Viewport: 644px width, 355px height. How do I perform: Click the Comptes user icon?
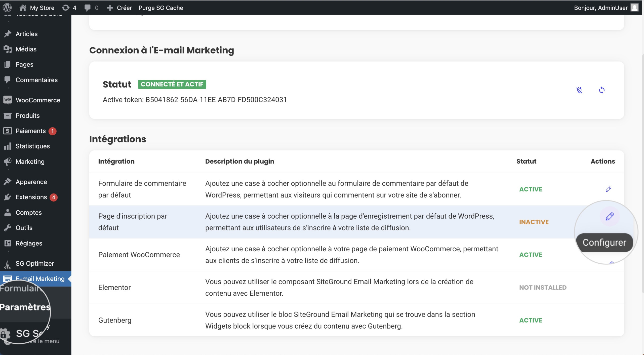tap(8, 212)
